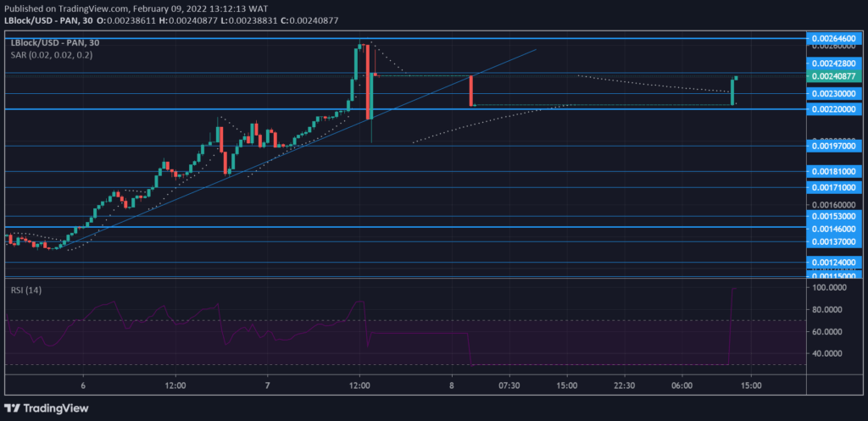Click the 06:00 time axis label
Screen dimensions: 868x421
pyautogui.click(x=682, y=385)
